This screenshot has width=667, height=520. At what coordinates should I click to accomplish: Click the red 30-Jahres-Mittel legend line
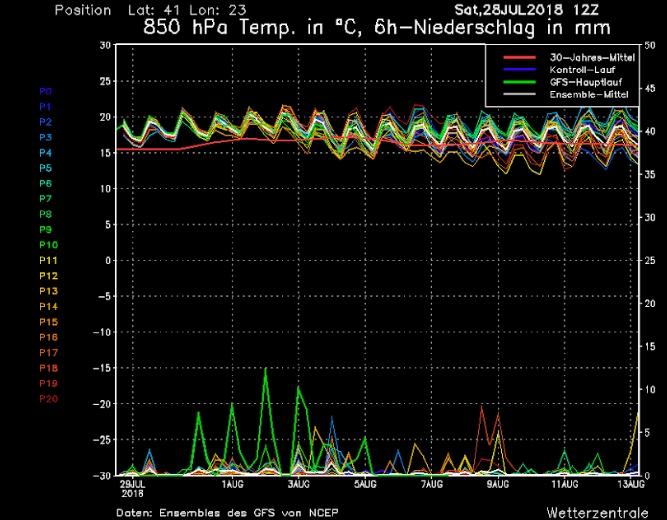pyautogui.click(x=516, y=59)
